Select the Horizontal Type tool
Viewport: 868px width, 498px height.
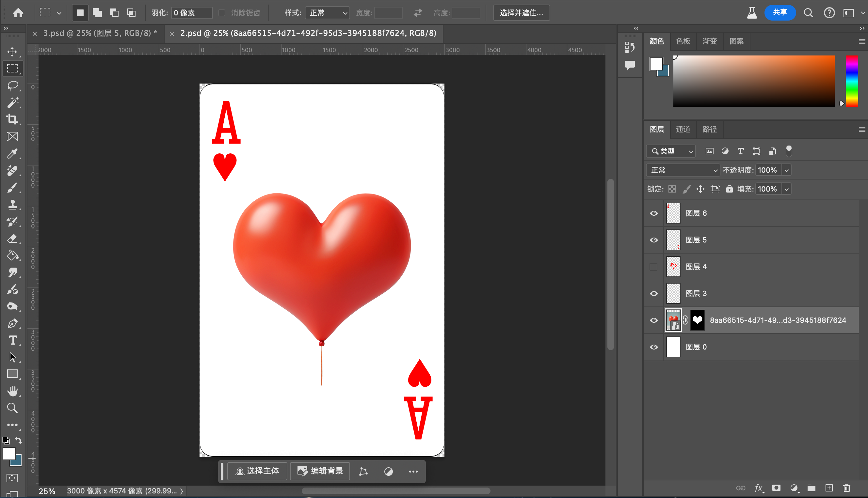tap(12, 340)
